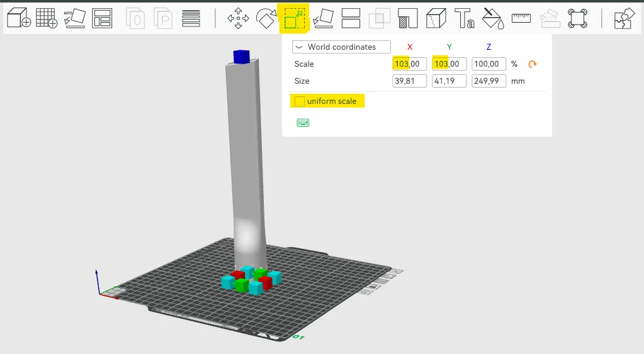This screenshot has width=644, height=354.
Task: Select the Brim ears tool
Action: pos(577,18)
